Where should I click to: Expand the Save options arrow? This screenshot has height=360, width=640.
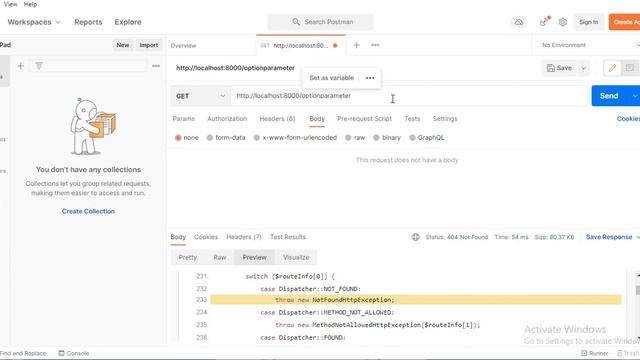click(x=584, y=68)
